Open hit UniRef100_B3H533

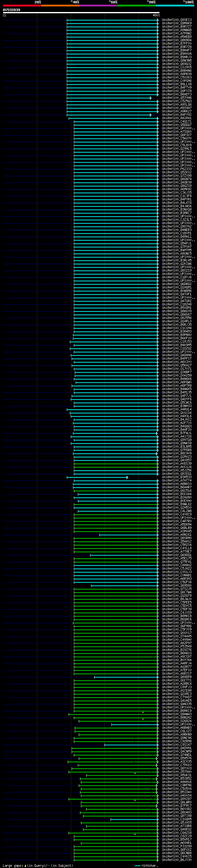pyautogui.click(x=177, y=478)
